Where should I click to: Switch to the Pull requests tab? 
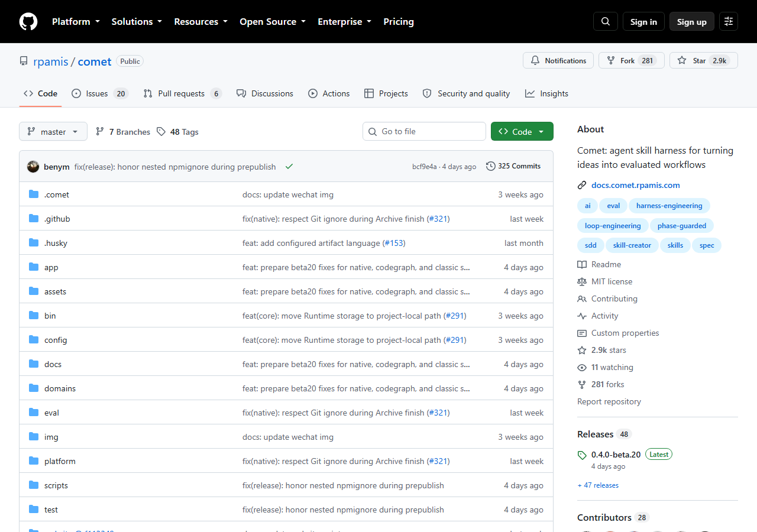183,93
